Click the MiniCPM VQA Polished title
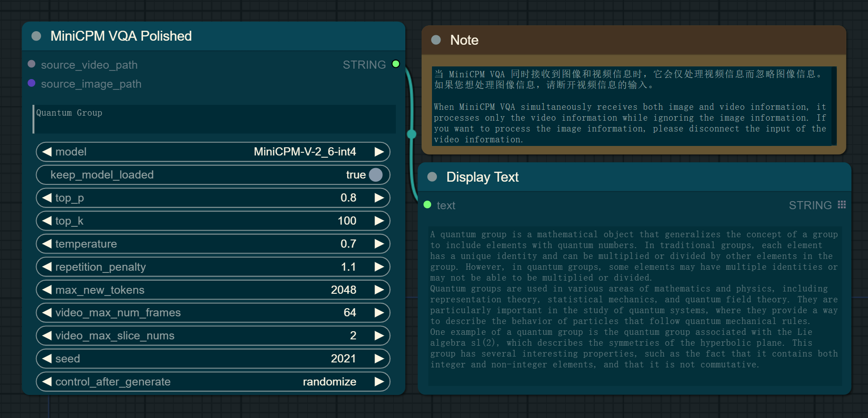 121,36
